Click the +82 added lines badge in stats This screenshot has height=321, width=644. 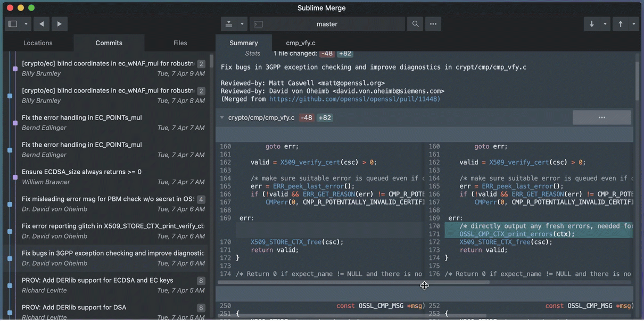345,54
